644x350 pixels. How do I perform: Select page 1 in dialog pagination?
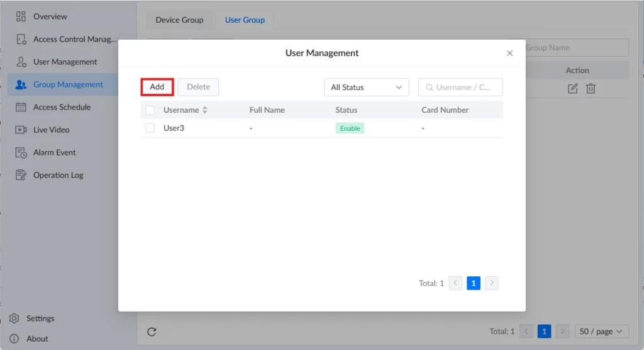474,283
